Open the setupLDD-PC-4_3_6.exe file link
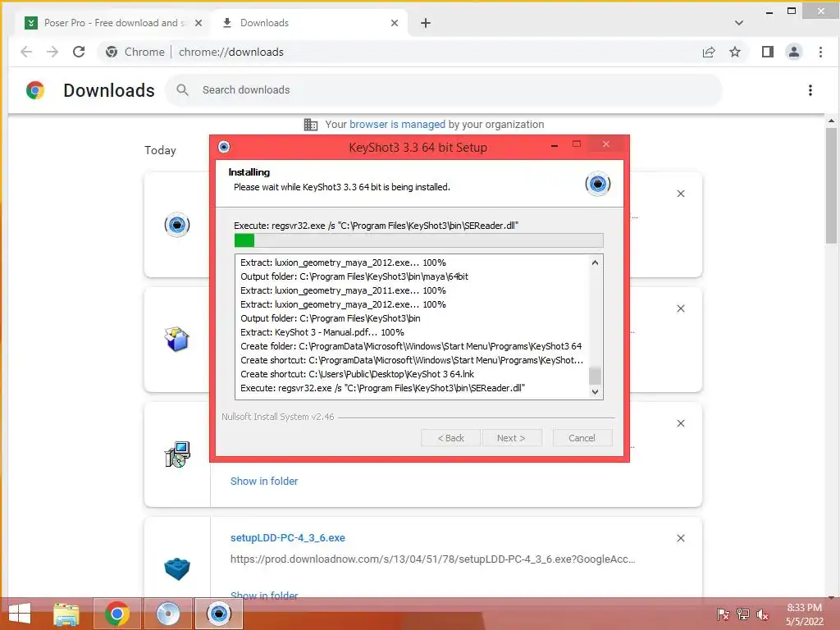 click(x=288, y=538)
